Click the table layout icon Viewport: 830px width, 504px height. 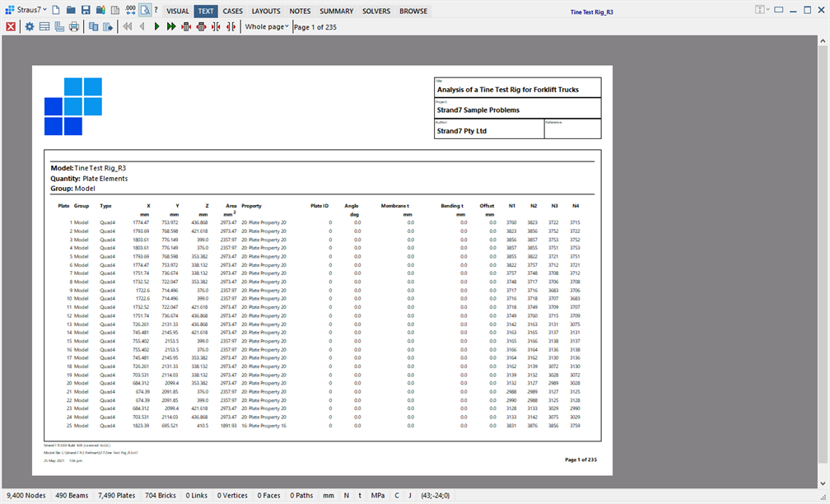point(44,26)
